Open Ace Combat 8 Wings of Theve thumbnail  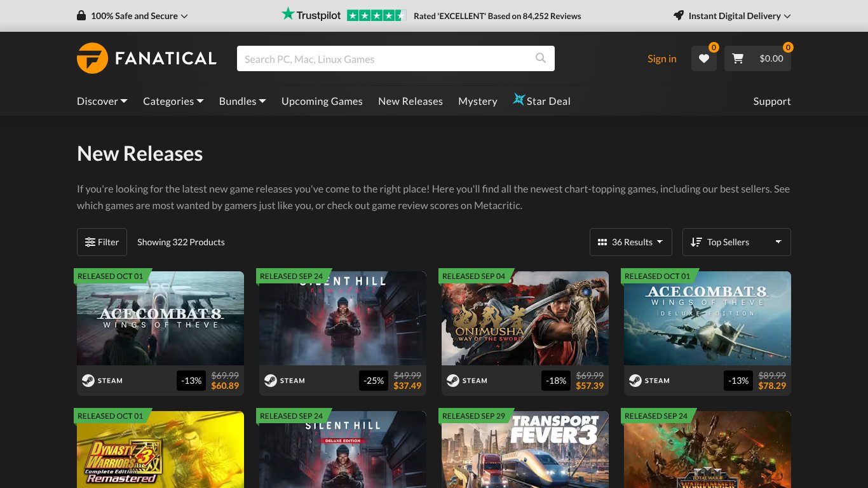[160, 318]
